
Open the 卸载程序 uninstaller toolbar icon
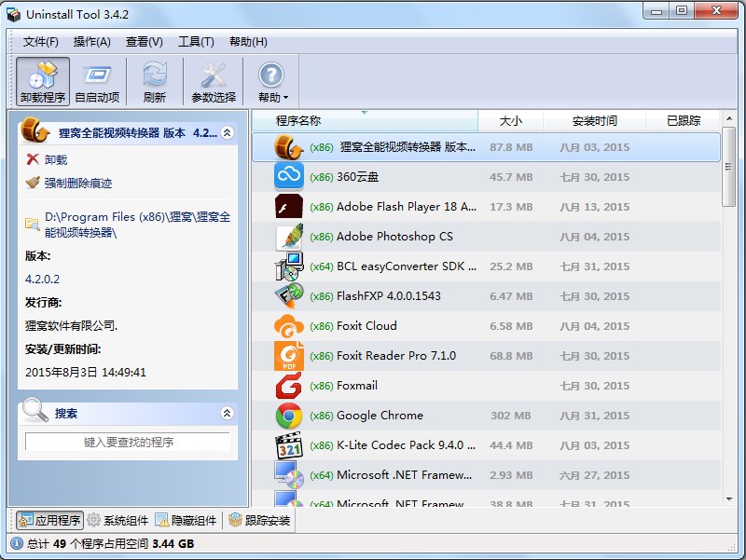point(43,81)
